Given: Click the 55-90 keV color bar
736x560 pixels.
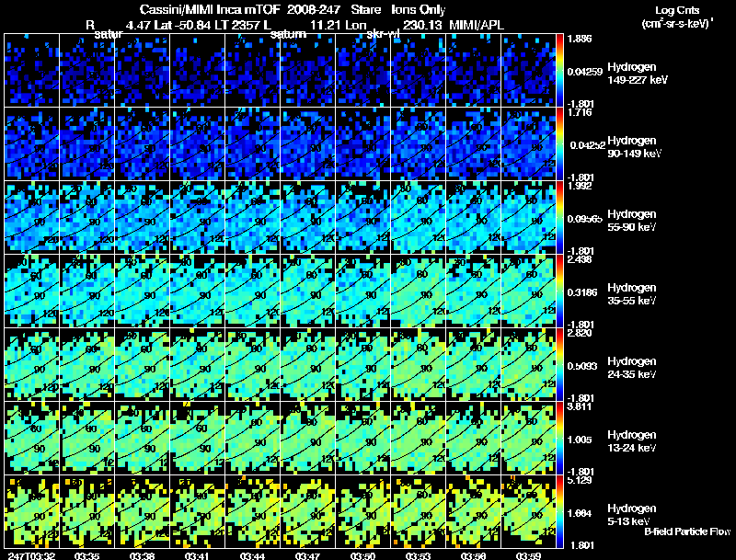Looking at the screenshot, I should pos(559,217).
